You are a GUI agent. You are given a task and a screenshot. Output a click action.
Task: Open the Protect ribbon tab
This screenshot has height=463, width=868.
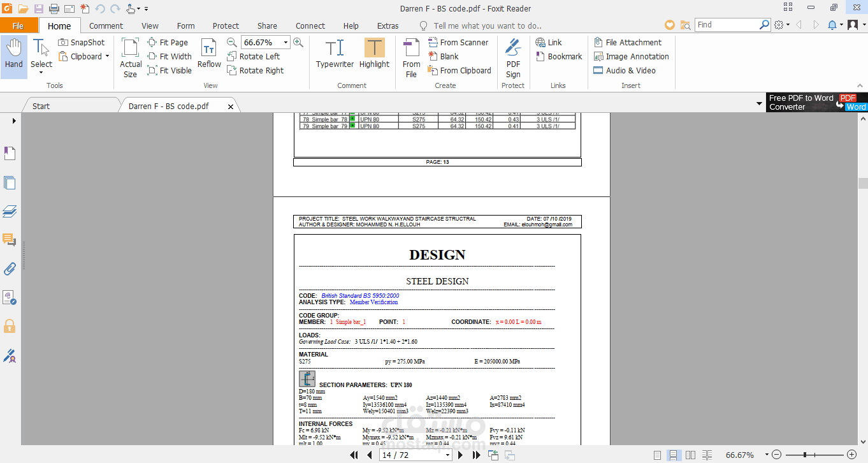[x=226, y=26]
